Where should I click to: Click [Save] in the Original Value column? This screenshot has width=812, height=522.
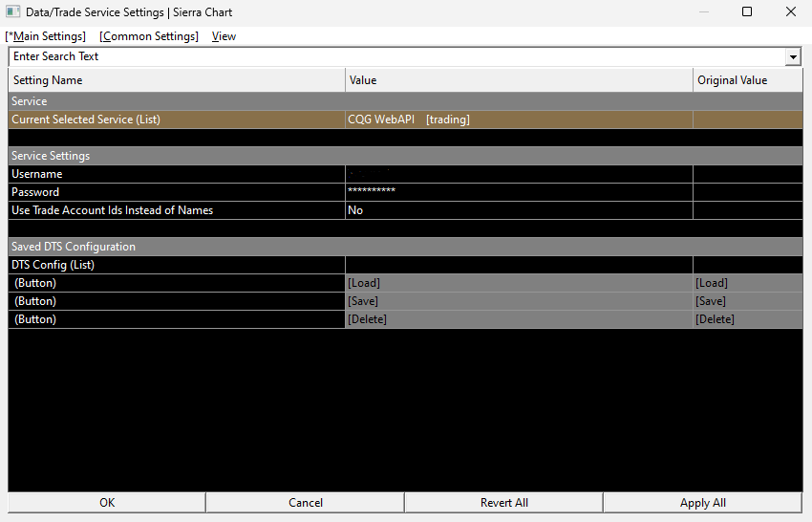(748, 300)
